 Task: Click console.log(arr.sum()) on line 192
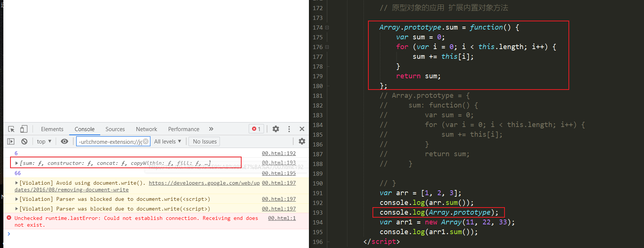[x=426, y=203]
